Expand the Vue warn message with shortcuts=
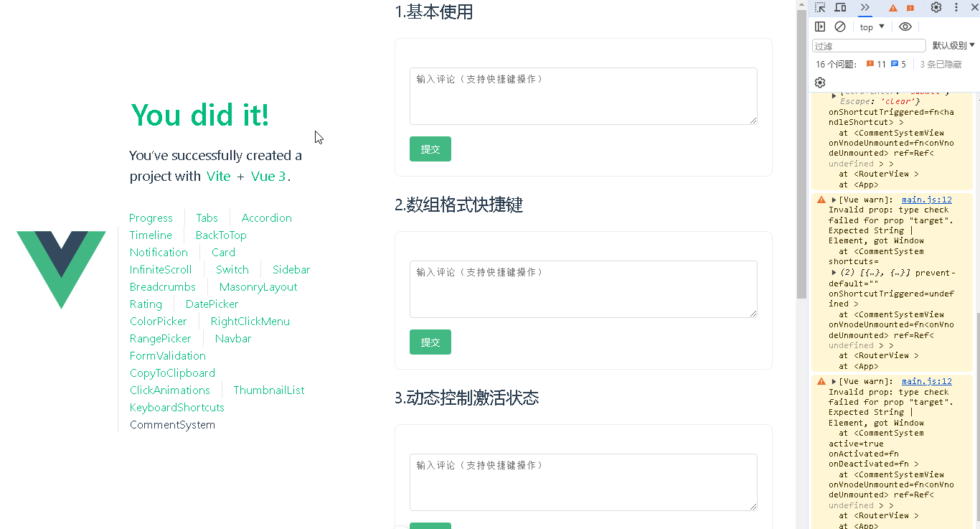The image size is (980, 529). pos(834,200)
